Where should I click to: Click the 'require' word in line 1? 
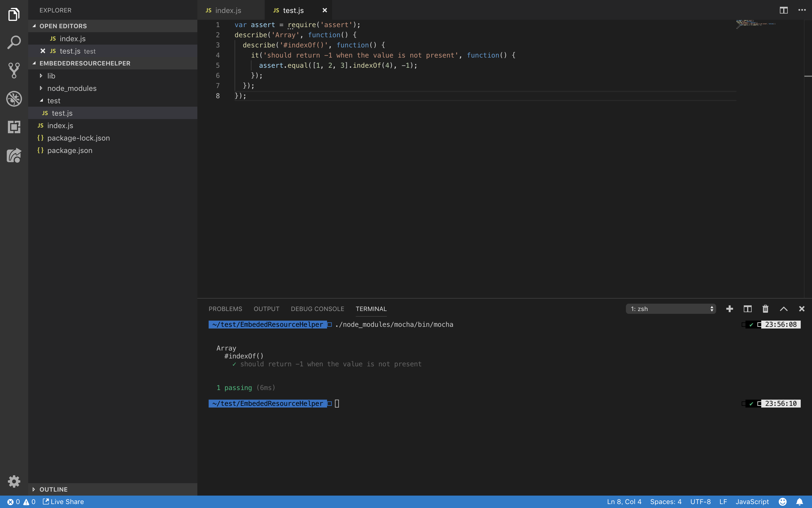302,25
